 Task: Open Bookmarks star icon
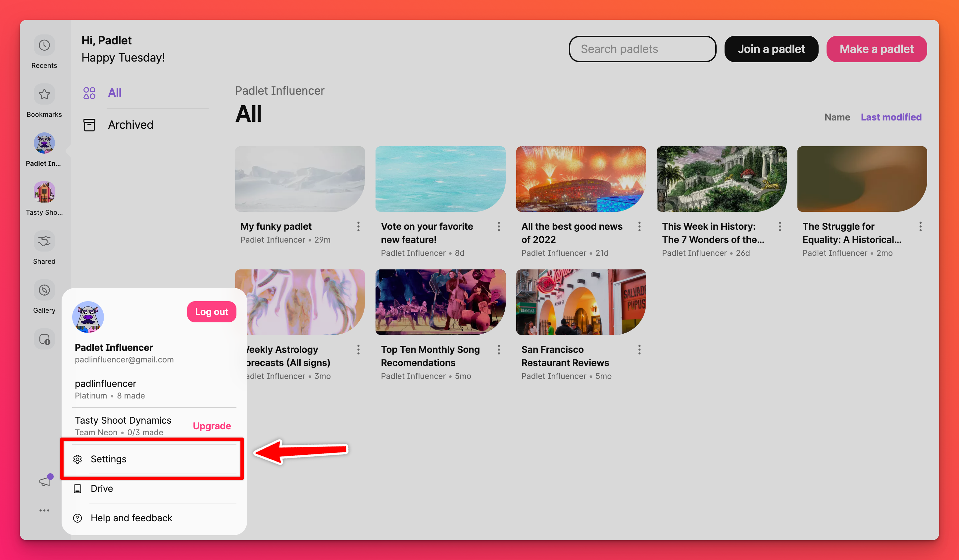[x=44, y=94]
